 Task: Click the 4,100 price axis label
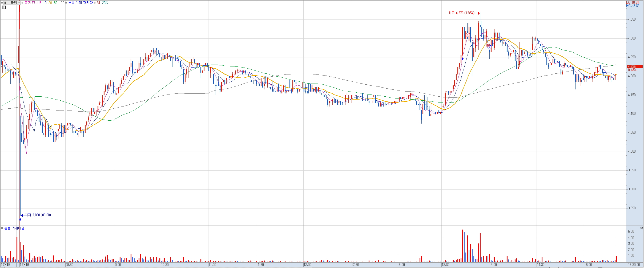(631, 113)
